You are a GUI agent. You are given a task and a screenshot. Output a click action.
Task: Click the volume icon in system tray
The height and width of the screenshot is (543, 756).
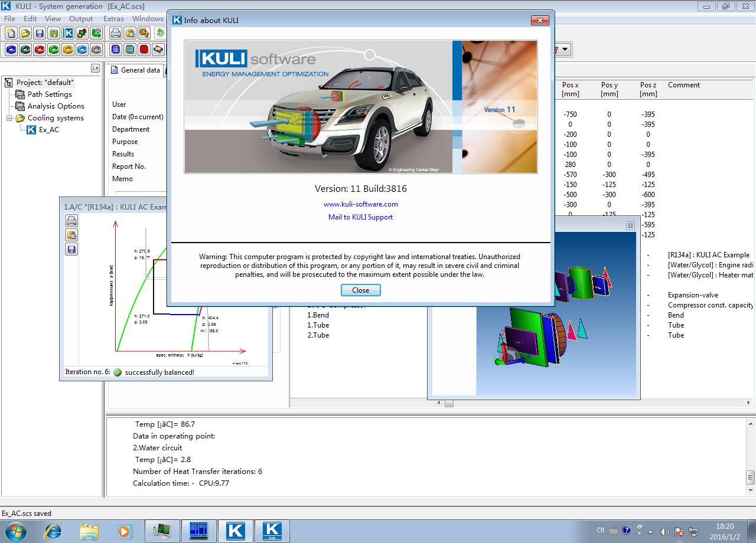coord(665,531)
